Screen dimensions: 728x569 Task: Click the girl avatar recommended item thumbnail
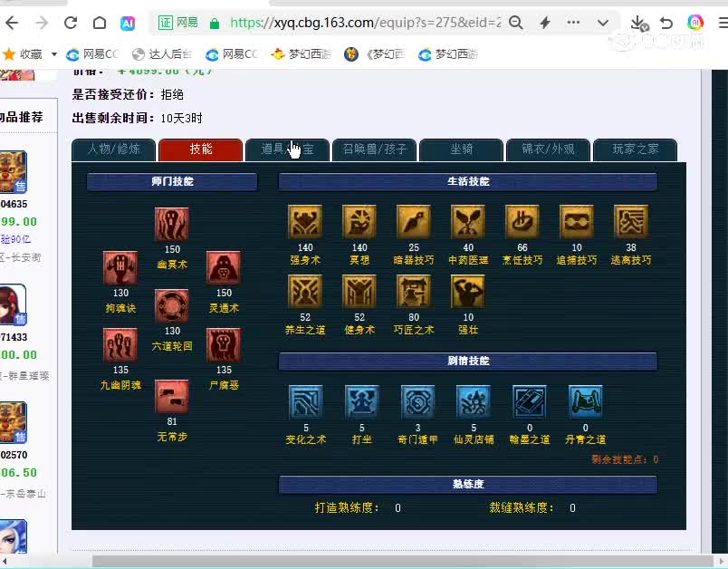[13, 304]
